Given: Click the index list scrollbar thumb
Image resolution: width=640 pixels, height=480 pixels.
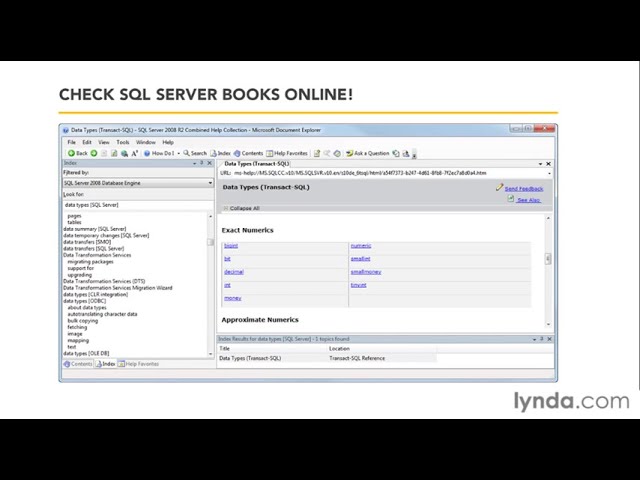Looking at the screenshot, I should point(211,242).
